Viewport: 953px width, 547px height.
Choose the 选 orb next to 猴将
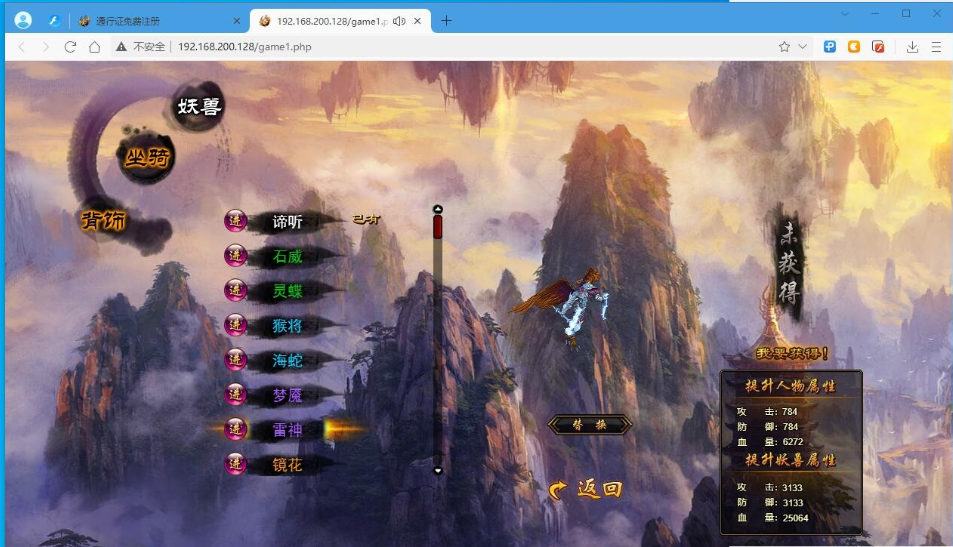(236, 325)
